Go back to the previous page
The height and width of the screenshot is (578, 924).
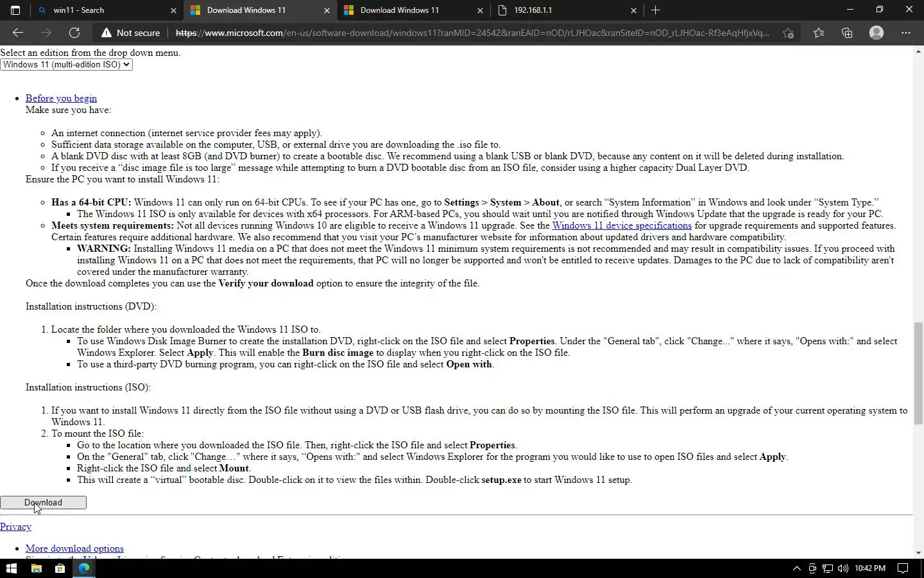[18, 33]
